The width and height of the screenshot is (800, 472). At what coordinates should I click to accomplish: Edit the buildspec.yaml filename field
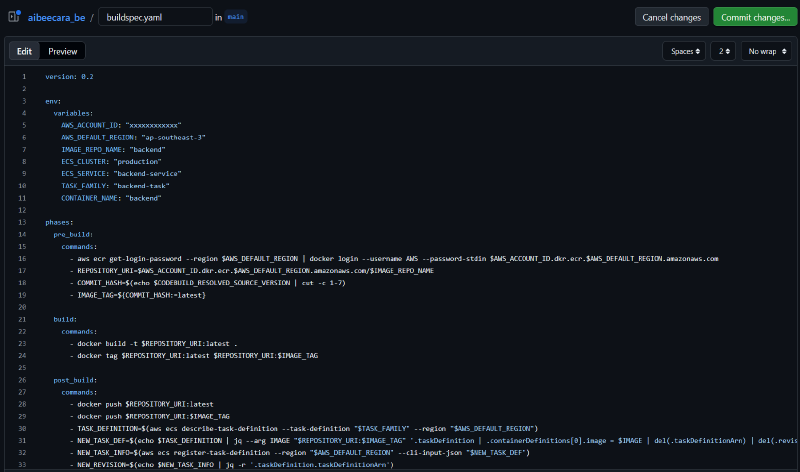tap(155, 17)
